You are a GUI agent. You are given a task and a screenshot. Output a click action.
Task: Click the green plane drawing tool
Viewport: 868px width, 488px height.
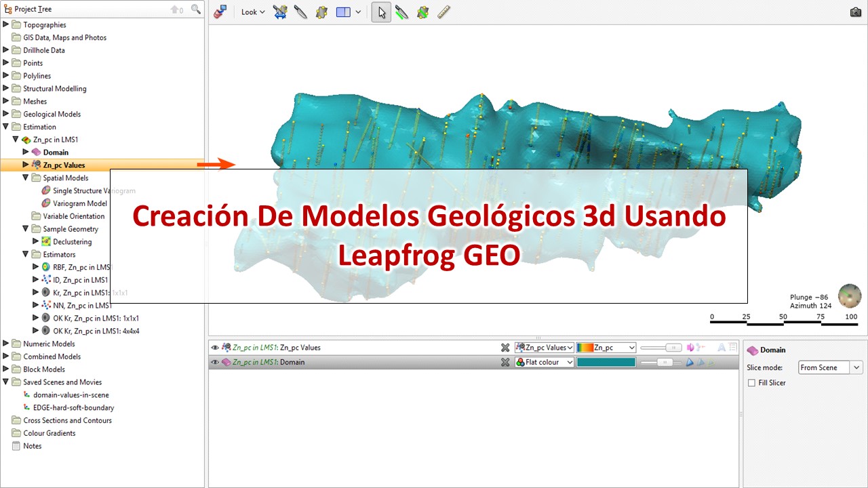coord(423,12)
